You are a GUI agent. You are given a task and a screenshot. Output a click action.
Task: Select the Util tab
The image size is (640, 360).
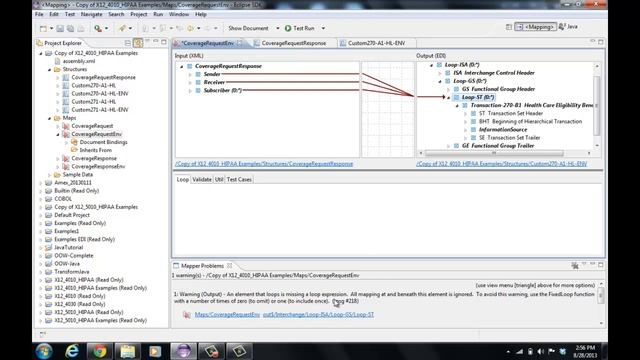tap(219, 179)
